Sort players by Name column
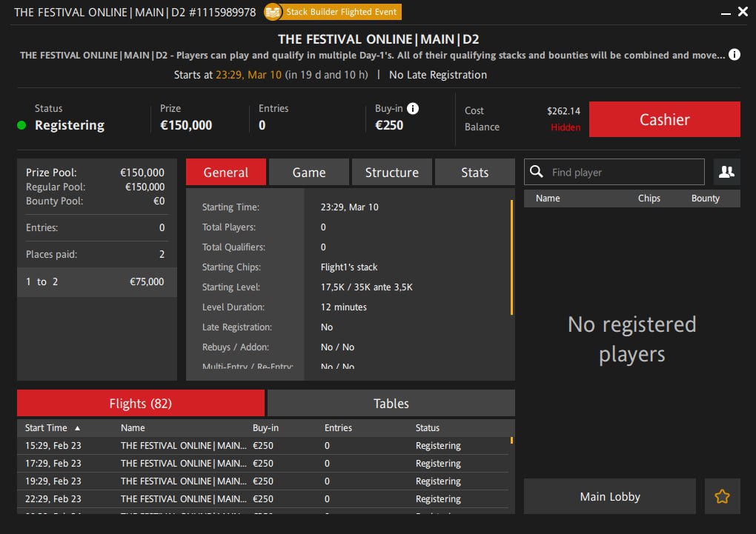This screenshot has width=756, height=534. click(548, 198)
